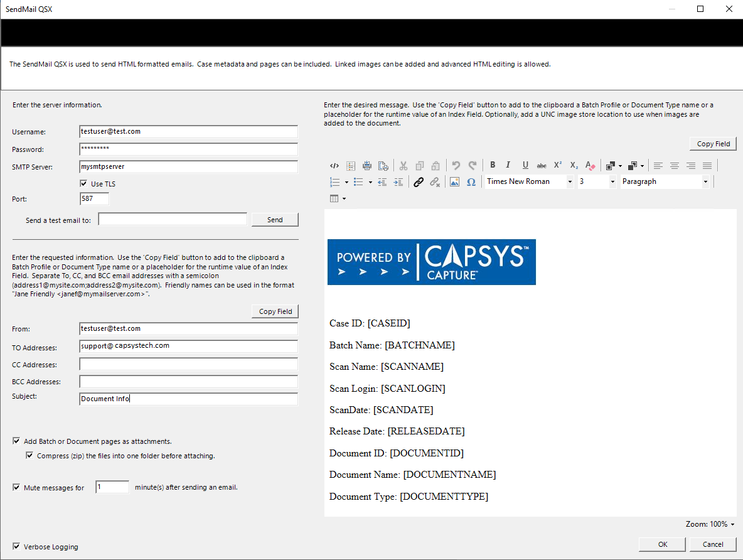Uncheck the Use TLS checkbox
743x560 pixels.
coord(83,183)
